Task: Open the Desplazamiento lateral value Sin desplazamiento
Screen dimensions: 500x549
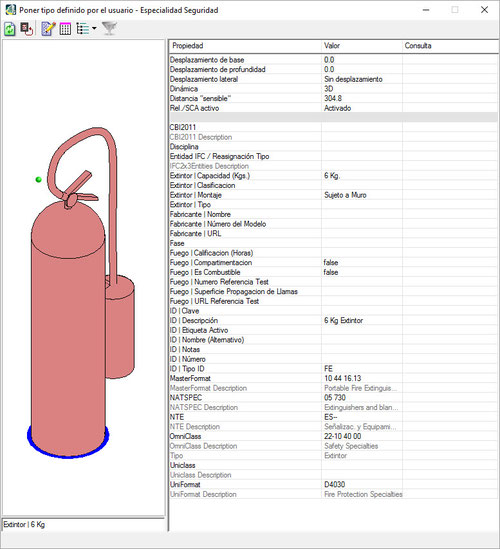Action: (353, 79)
